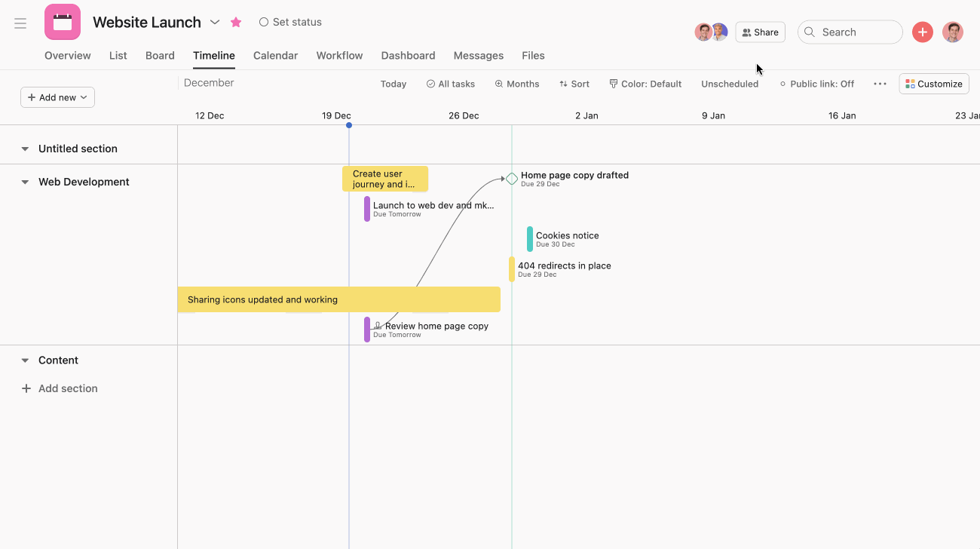Switch to the Board tab

coord(160,55)
